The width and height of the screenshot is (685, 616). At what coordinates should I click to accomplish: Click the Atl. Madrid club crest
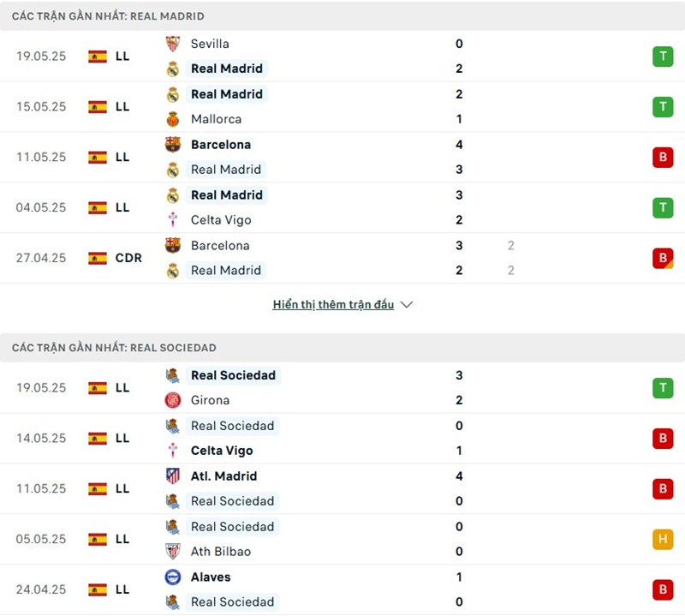(173, 476)
